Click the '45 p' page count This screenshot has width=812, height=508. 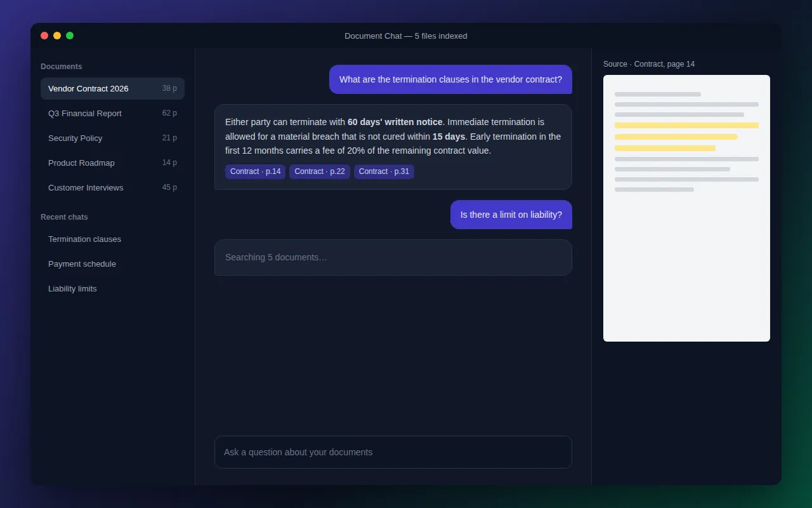click(169, 187)
